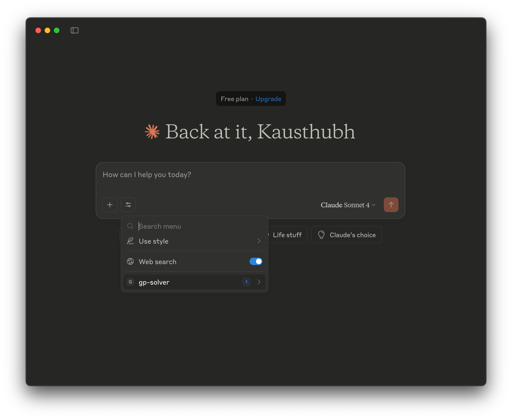Click the plus attachment button
Screen dimensions: 512x420
click(x=110, y=205)
